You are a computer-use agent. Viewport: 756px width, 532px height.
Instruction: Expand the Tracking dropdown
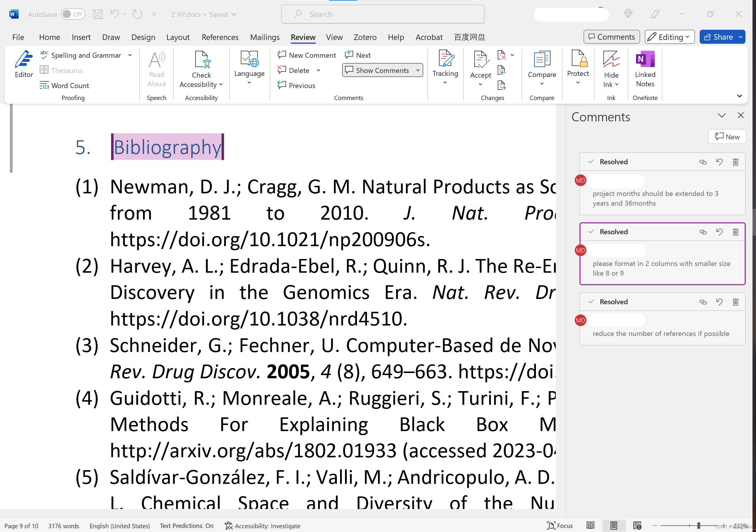pos(445,83)
